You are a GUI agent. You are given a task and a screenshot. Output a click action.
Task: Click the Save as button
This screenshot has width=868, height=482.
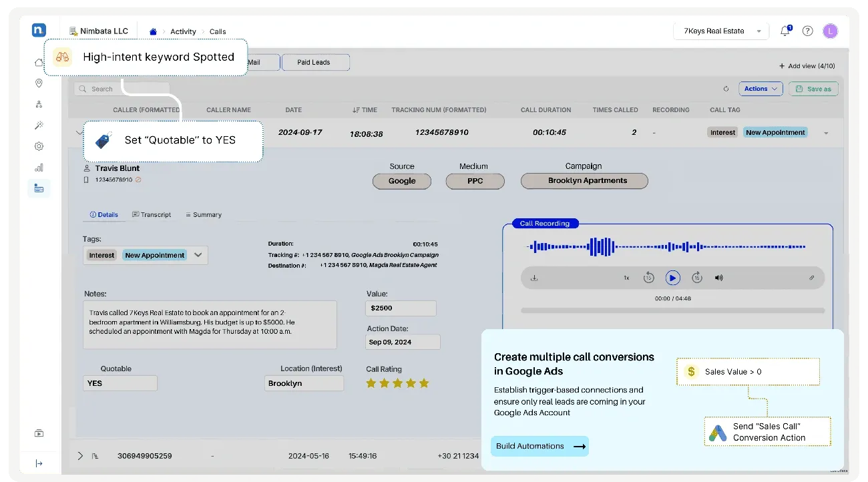click(813, 89)
